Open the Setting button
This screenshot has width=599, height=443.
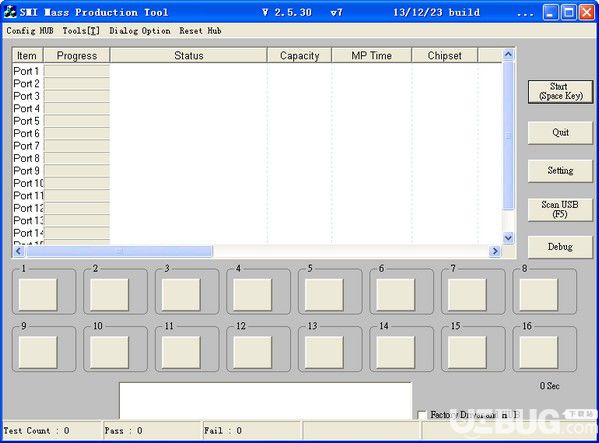click(x=560, y=171)
